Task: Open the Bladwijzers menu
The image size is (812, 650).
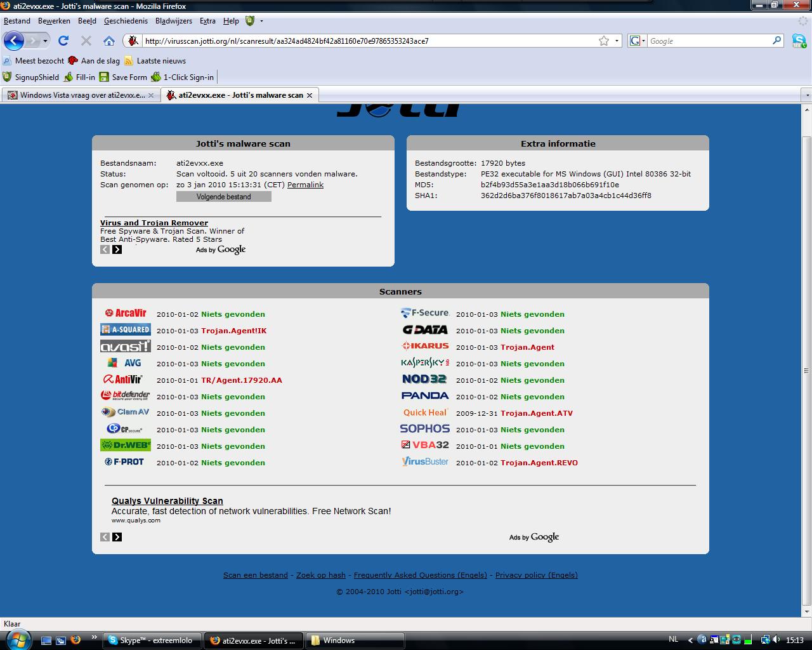Action: coord(174,21)
